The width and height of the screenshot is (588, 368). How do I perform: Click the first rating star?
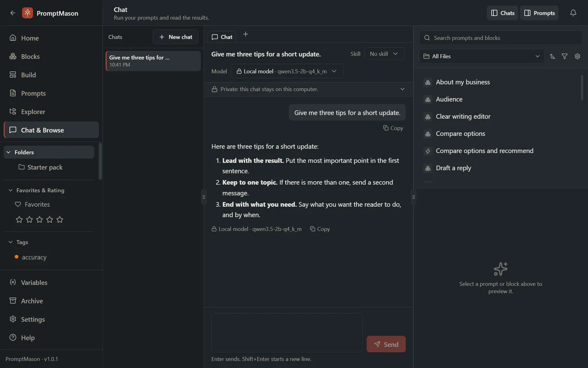19,219
